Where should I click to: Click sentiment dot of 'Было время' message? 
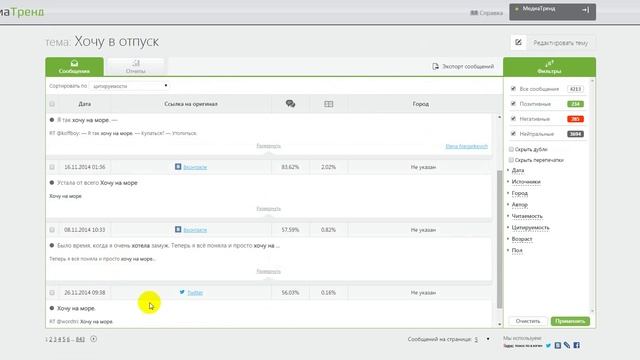pyautogui.click(x=52, y=246)
